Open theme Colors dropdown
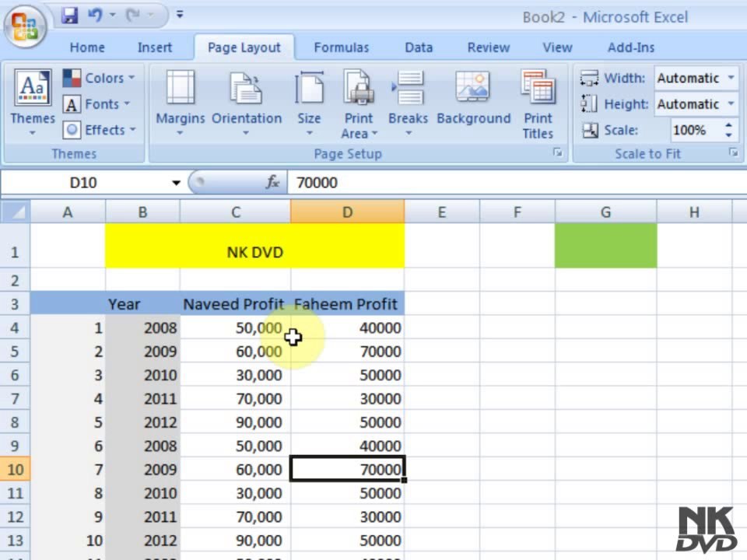Screen dimensions: 747x560 [x=99, y=78]
